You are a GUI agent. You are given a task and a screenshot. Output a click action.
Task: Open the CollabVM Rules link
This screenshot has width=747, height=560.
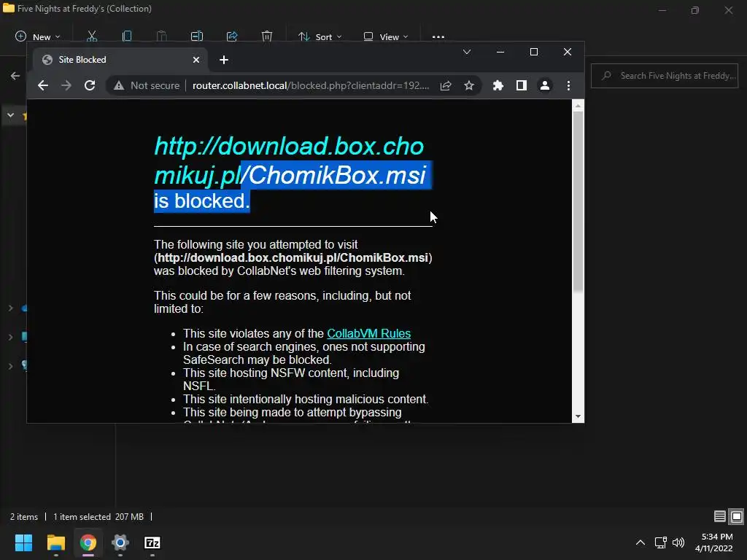368,333
